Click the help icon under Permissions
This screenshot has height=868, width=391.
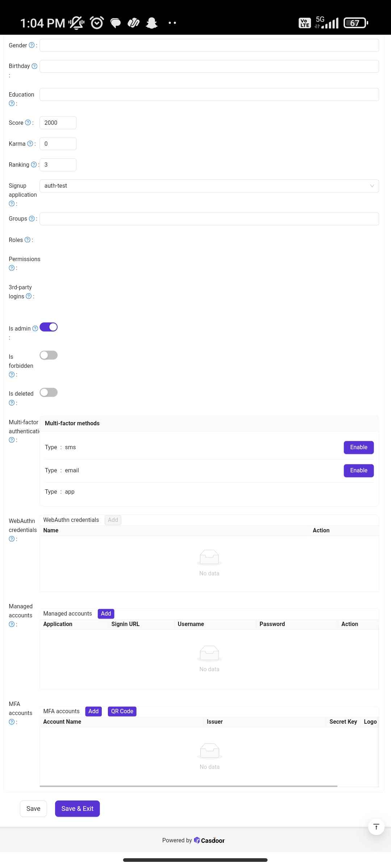(x=12, y=268)
